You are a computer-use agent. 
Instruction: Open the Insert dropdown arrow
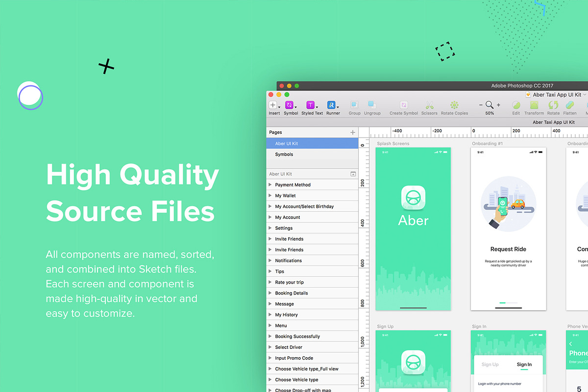(x=279, y=106)
